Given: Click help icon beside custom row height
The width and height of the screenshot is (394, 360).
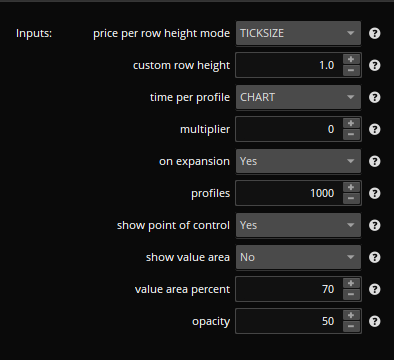Looking at the screenshot, I should click(x=375, y=65).
